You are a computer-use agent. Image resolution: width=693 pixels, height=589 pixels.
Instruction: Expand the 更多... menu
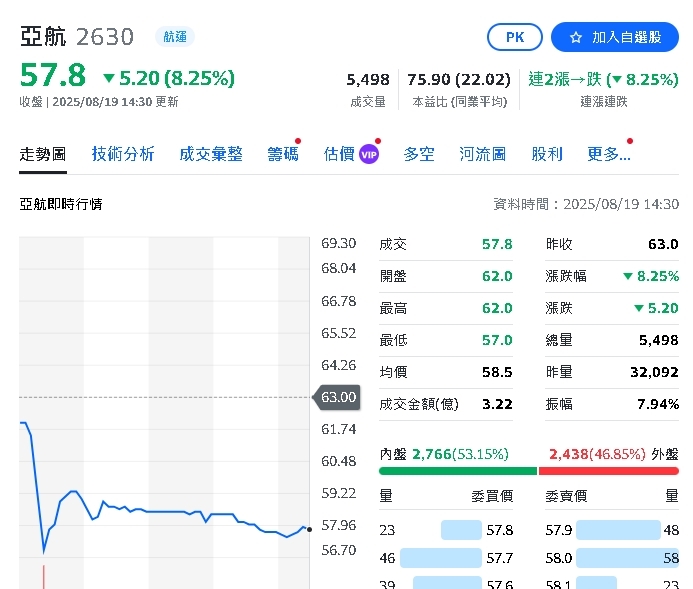pos(608,154)
